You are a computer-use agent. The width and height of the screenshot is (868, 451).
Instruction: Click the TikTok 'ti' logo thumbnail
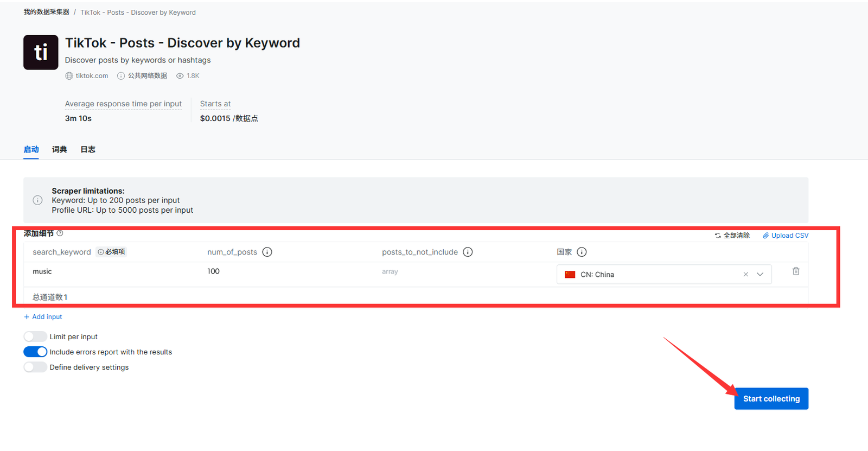click(x=41, y=52)
